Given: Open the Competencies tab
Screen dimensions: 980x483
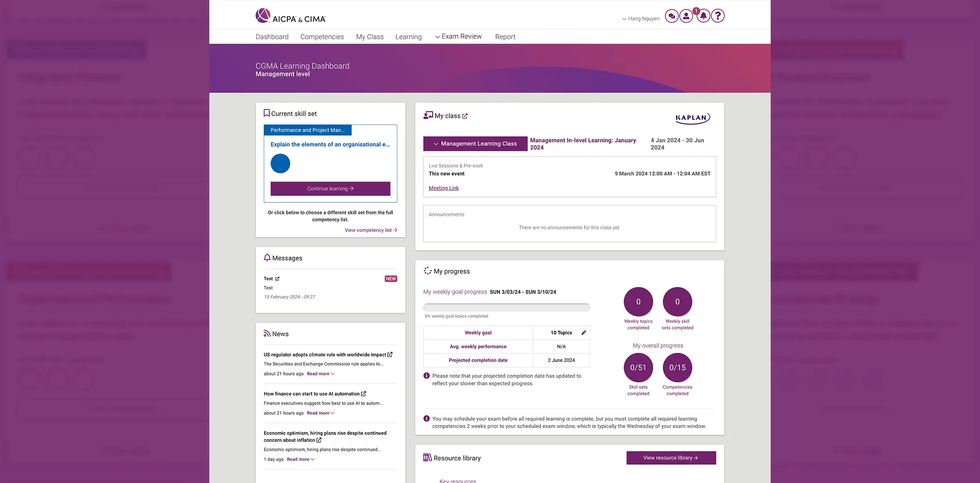Looking at the screenshot, I should [322, 37].
